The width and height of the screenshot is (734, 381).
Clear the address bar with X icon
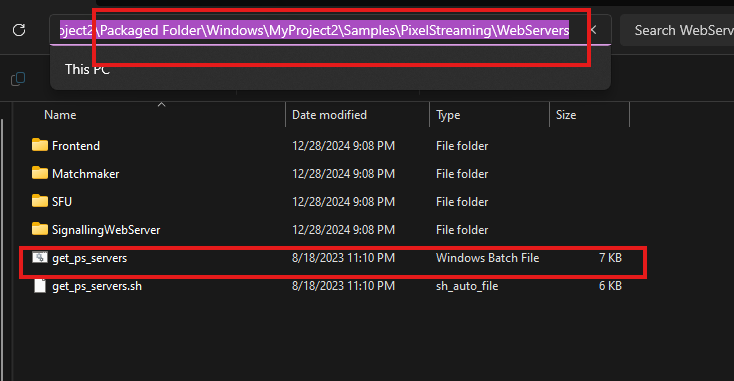594,30
